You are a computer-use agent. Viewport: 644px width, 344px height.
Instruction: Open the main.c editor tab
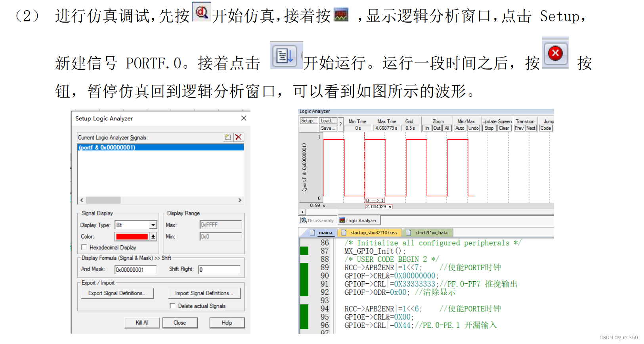[x=322, y=233]
